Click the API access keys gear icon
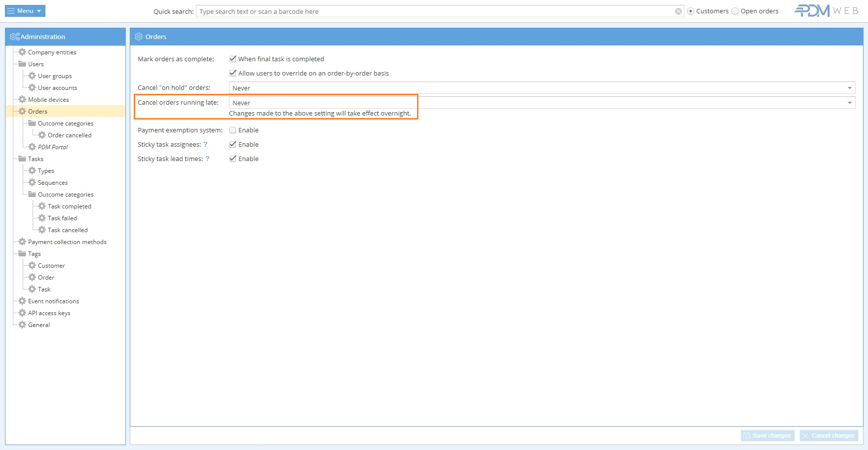868x450 pixels. 22,313
